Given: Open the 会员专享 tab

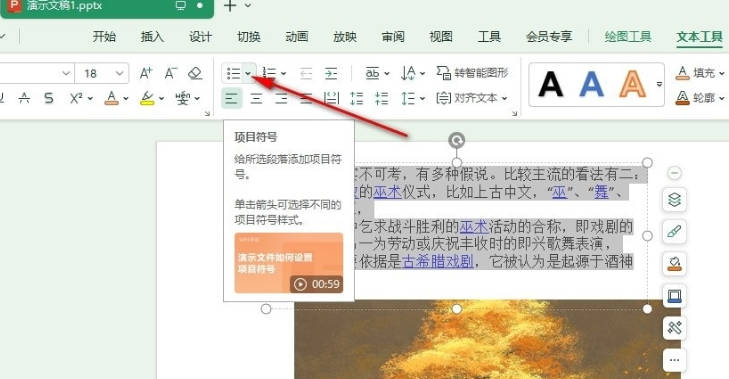Looking at the screenshot, I should [x=549, y=36].
